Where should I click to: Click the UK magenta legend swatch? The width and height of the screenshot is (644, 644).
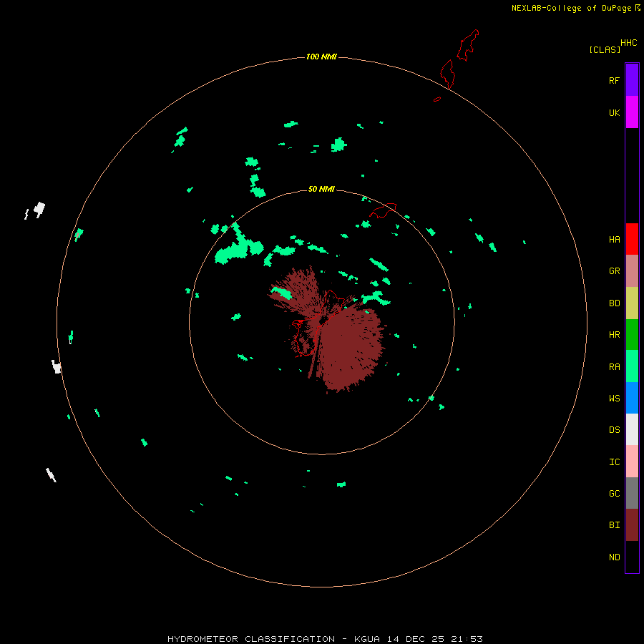point(632,112)
